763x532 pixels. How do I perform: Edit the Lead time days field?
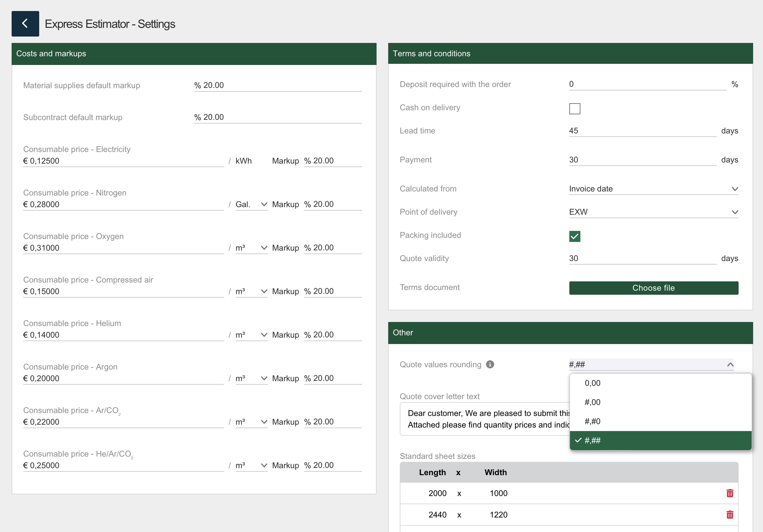pyautogui.click(x=642, y=131)
